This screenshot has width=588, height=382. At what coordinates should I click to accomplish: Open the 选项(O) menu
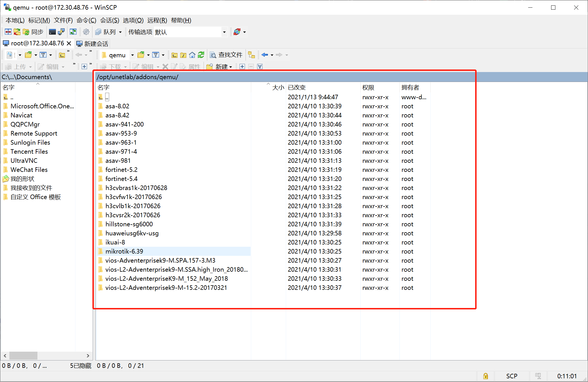click(x=133, y=20)
